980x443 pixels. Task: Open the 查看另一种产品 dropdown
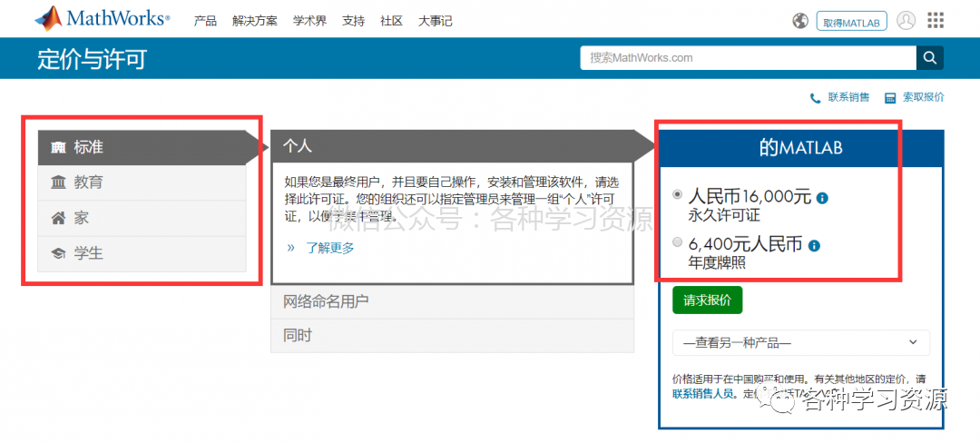pos(801,342)
